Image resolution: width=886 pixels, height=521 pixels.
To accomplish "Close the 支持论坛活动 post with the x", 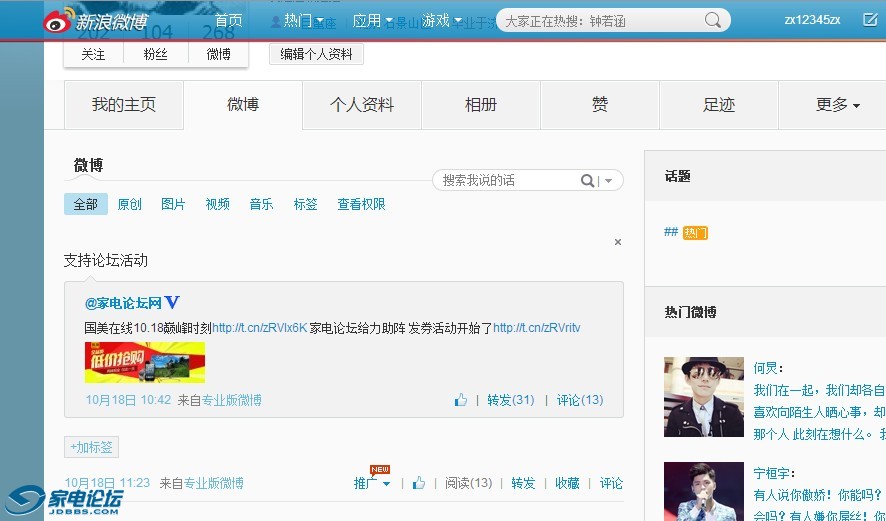I will pos(618,242).
